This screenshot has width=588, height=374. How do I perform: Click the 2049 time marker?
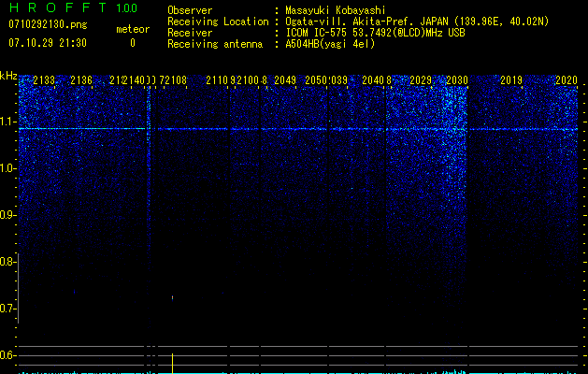coord(285,80)
